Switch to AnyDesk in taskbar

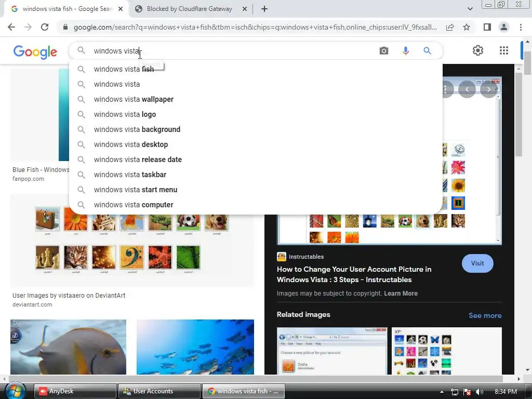click(x=75, y=391)
